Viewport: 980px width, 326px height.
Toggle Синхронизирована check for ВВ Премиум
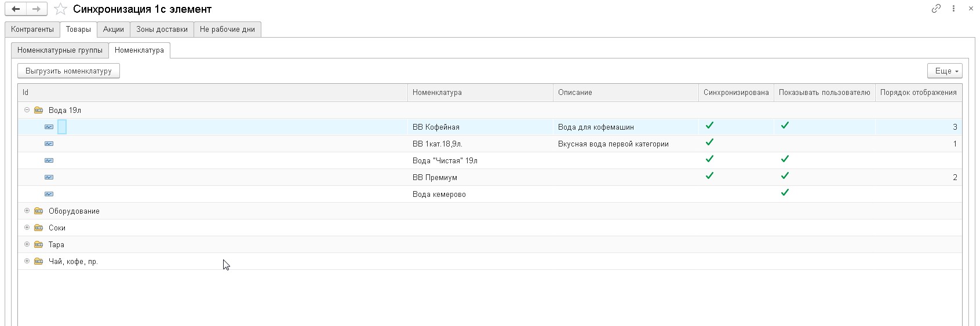click(x=709, y=176)
